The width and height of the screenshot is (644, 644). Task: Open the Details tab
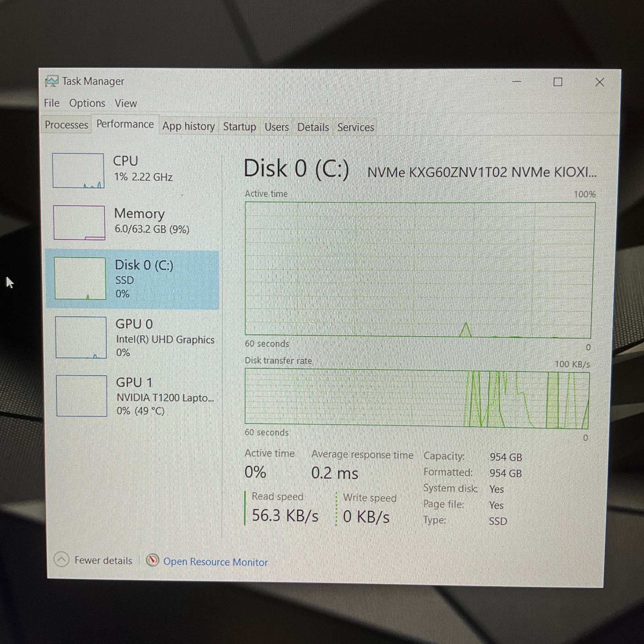click(x=313, y=127)
